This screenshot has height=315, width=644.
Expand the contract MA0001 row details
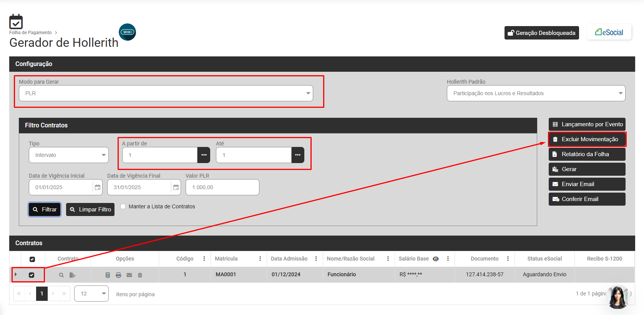[16, 274]
